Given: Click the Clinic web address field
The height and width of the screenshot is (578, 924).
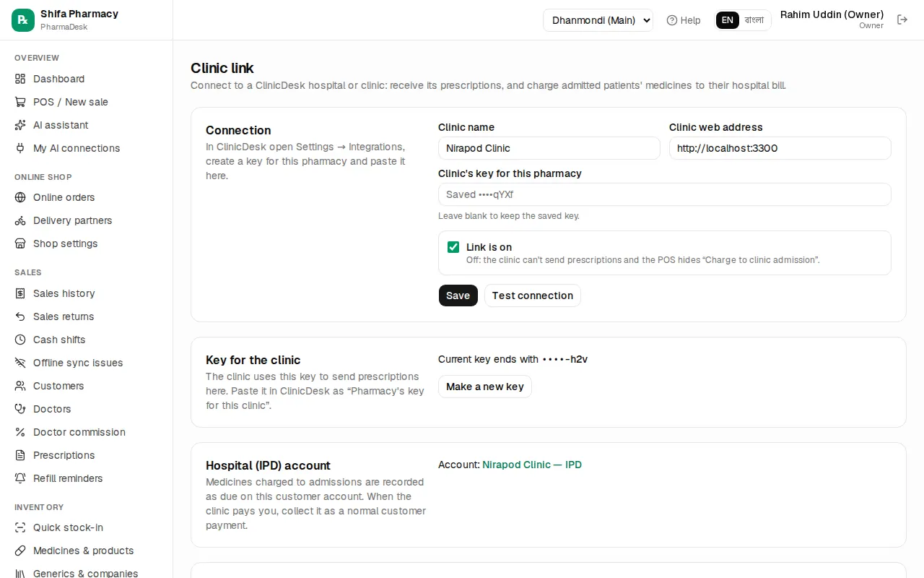Looking at the screenshot, I should point(780,148).
